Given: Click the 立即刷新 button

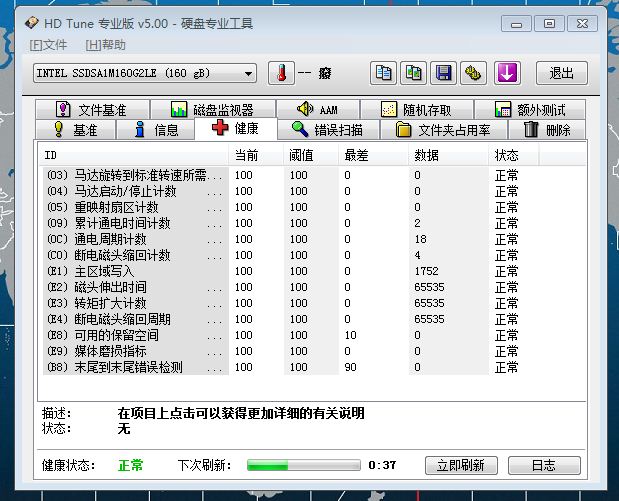Looking at the screenshot, I should tap(461, 465).
